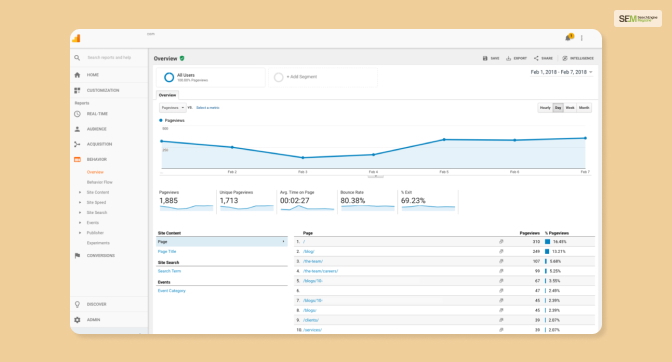Switch chart granularity to Hourly

point(545,108)
